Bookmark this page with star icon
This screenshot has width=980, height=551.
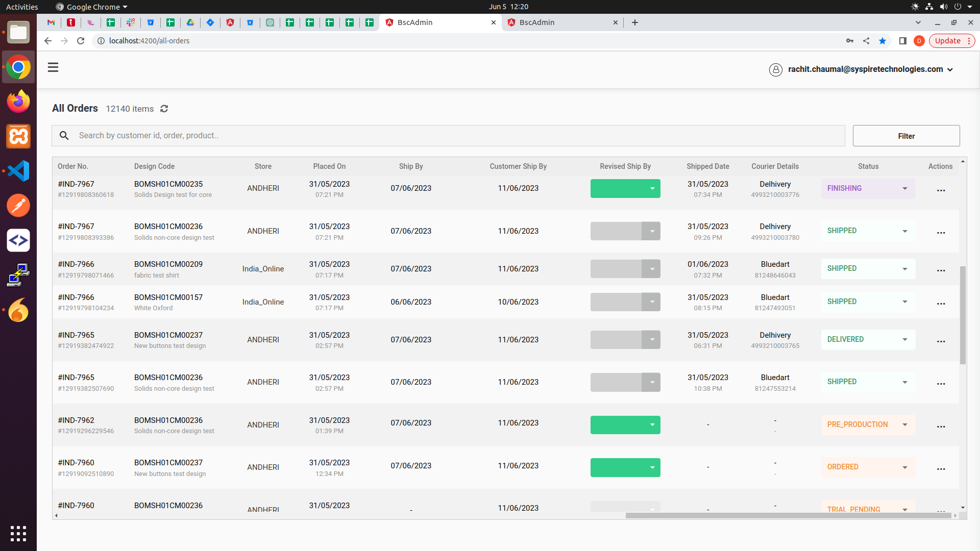coord(883,41)
